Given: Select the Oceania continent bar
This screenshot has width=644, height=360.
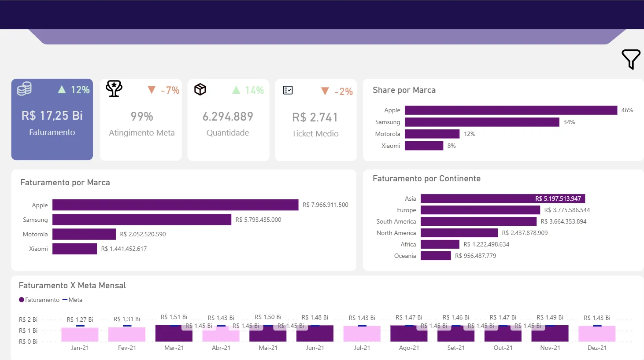Looking at the screenshot, I should pos(436,256).
